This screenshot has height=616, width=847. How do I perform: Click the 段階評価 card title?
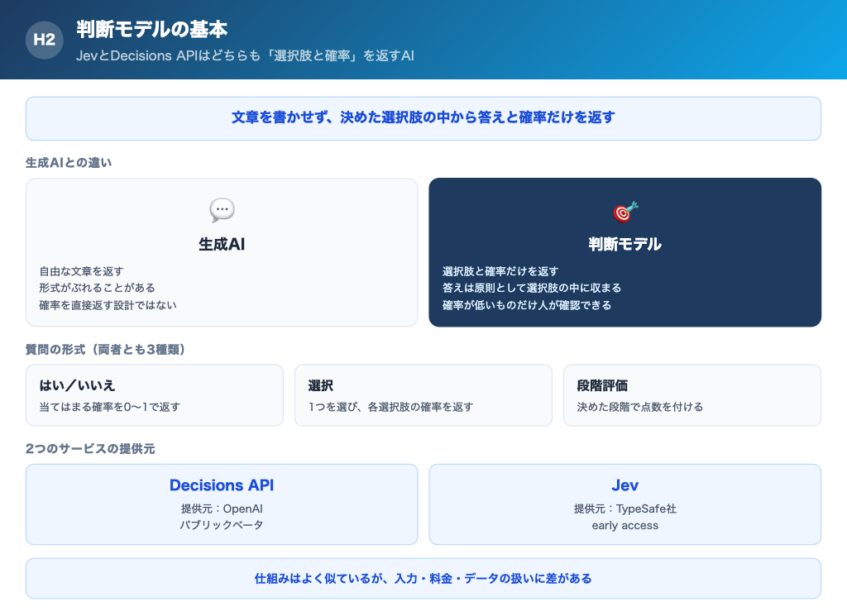(602, 385)
